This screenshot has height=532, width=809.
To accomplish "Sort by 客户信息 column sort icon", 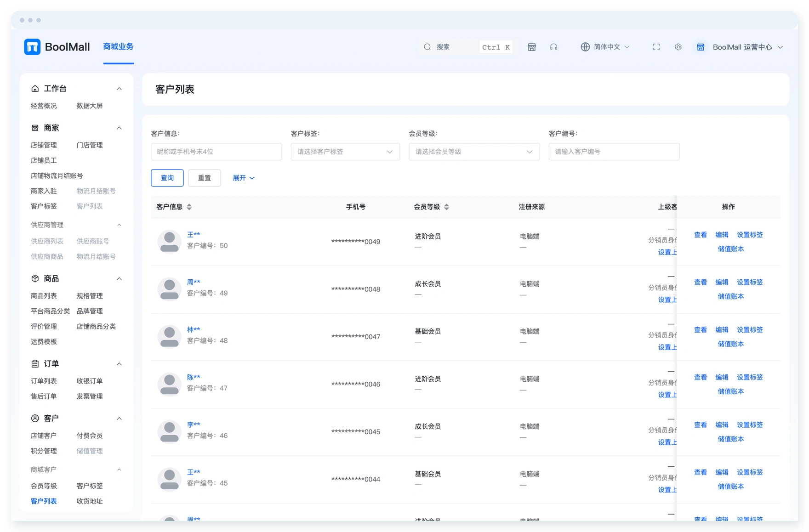I will coord(189,207).
